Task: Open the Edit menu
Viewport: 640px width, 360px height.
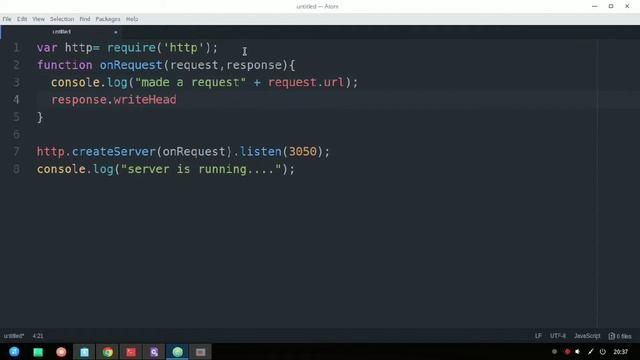Action: point(22,19)
